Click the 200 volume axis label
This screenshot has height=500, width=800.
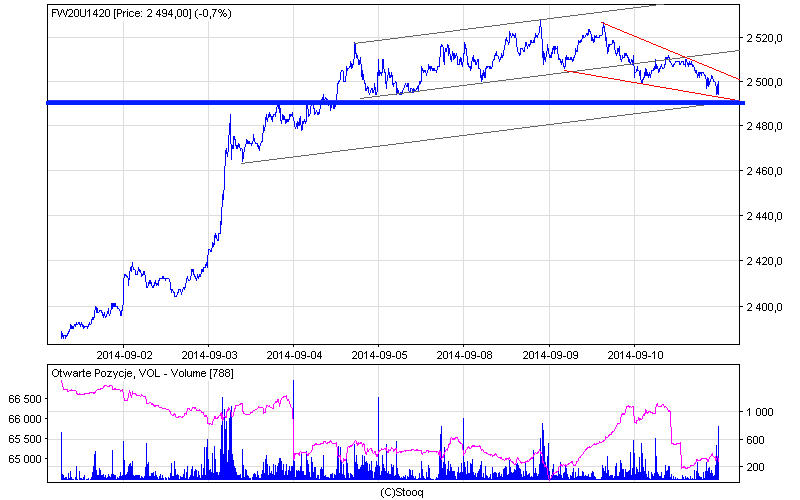755,467
